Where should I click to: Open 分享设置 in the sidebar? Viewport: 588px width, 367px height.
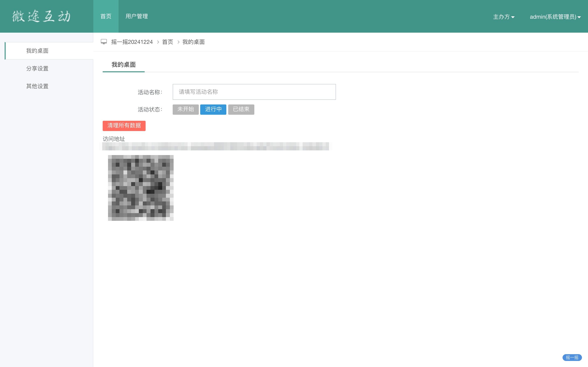(x=37, y=69)
